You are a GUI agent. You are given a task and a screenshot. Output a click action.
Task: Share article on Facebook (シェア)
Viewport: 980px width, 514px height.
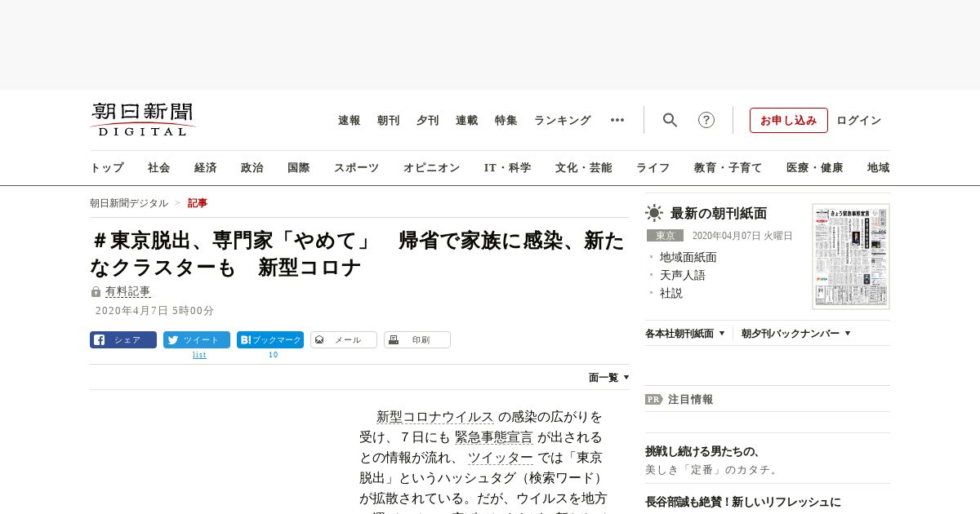click(x=123, y=340)
